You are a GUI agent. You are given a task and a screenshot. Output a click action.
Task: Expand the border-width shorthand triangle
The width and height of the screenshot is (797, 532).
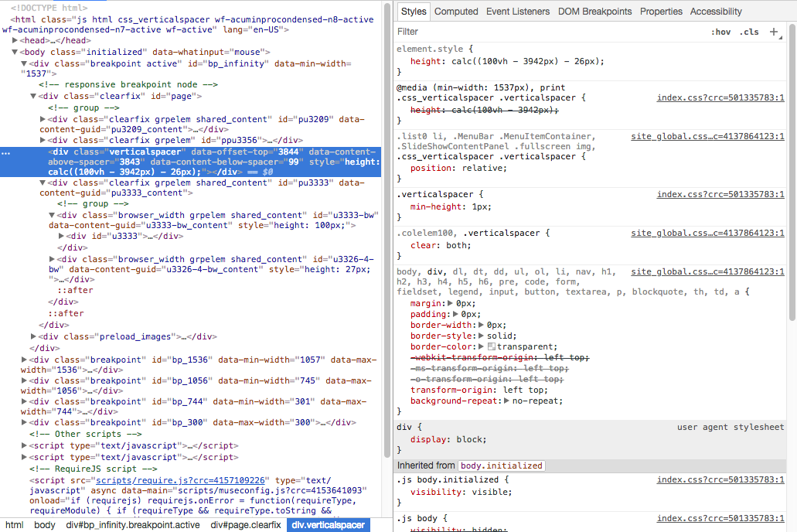click(481, 325)
